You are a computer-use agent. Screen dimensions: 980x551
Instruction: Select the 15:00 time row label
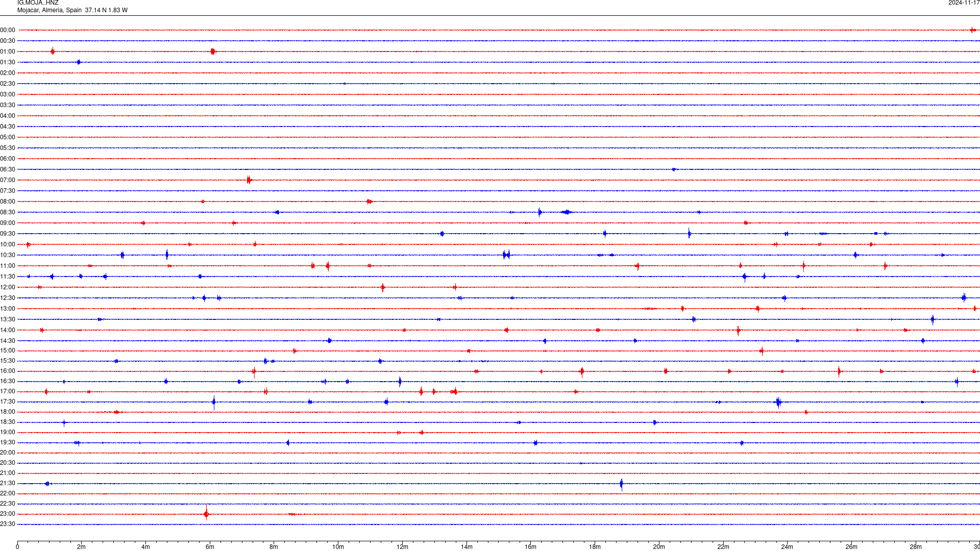[x=8, y=350]
